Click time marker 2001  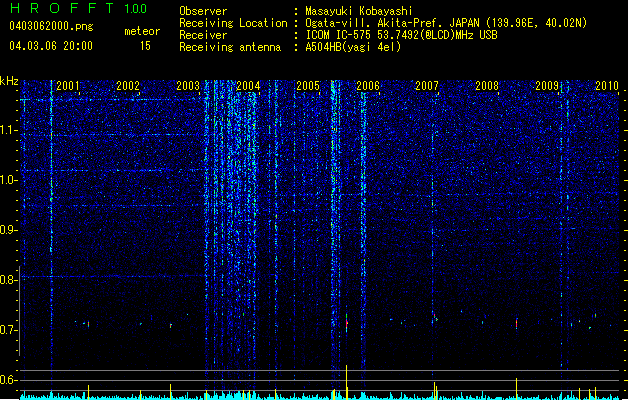coord(68,85)
